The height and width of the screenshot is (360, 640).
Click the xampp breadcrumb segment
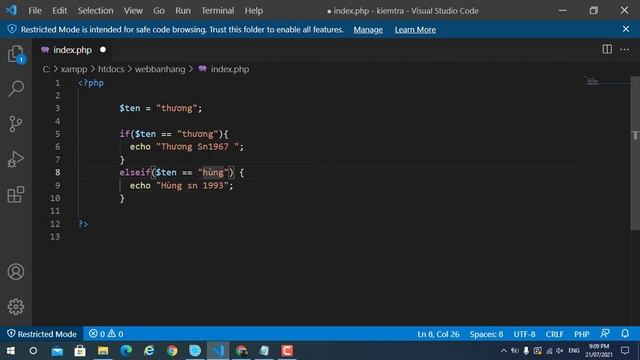(73, 69)
